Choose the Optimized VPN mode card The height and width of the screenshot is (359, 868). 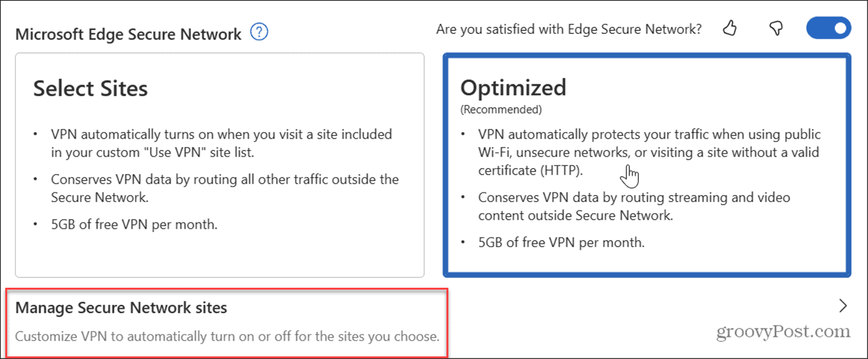pos(647,165)
